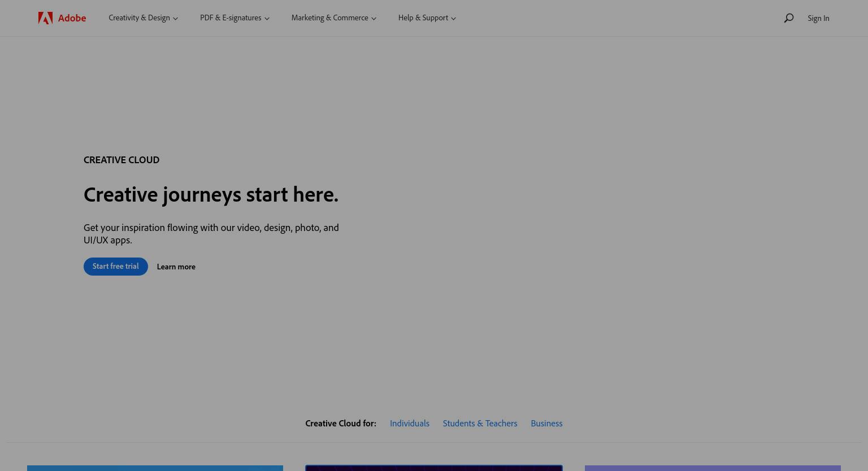Click the Adobe logo icon
868x471 pixels.
tap(45, 18)
